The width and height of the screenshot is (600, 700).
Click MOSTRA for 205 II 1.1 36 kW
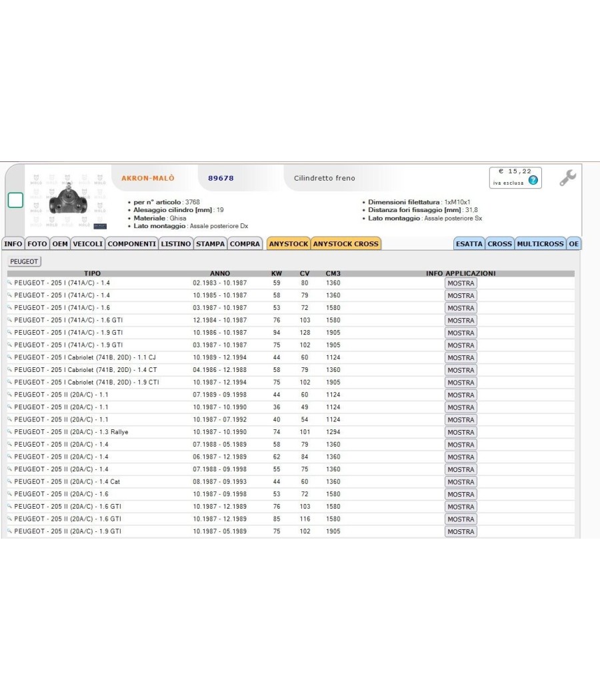tap(461, 407)
